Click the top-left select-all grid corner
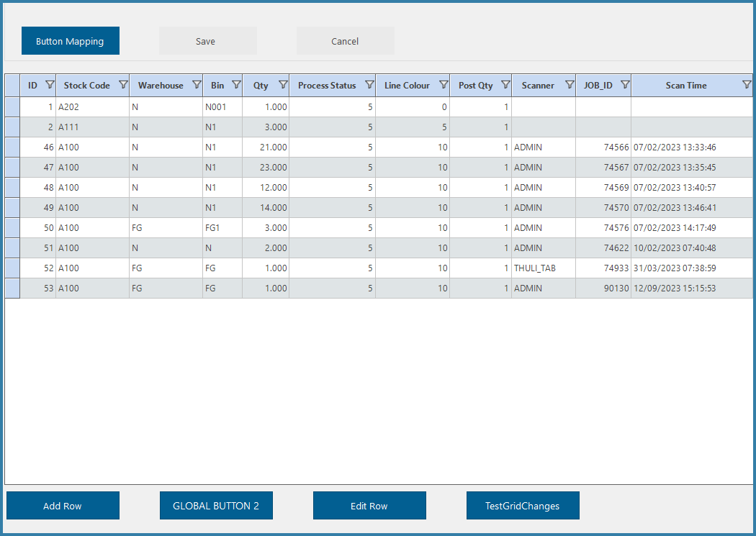The image size is (756, 536). [x=12, y=85]
